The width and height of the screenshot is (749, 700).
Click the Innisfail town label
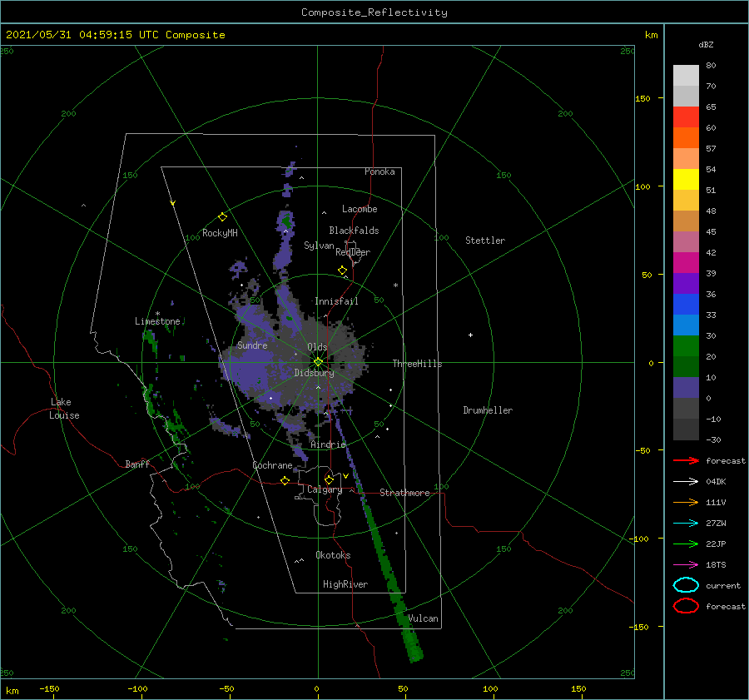coord(336,301)
